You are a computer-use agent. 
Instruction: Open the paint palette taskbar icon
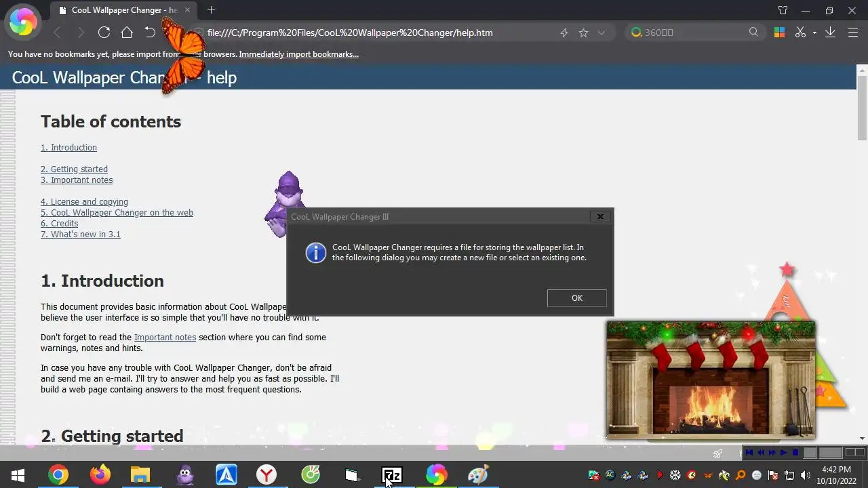point(478,475)
